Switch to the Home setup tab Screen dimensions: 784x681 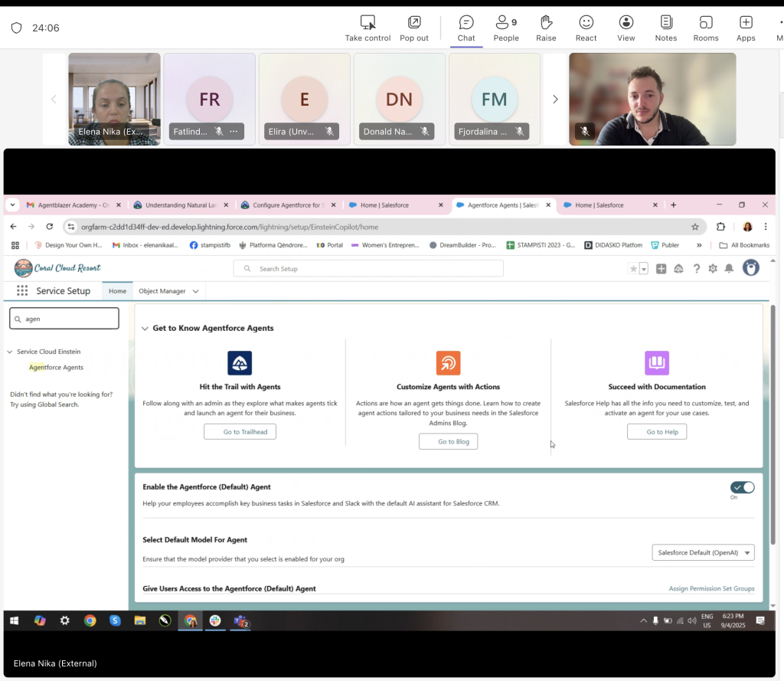coord(117,291)
